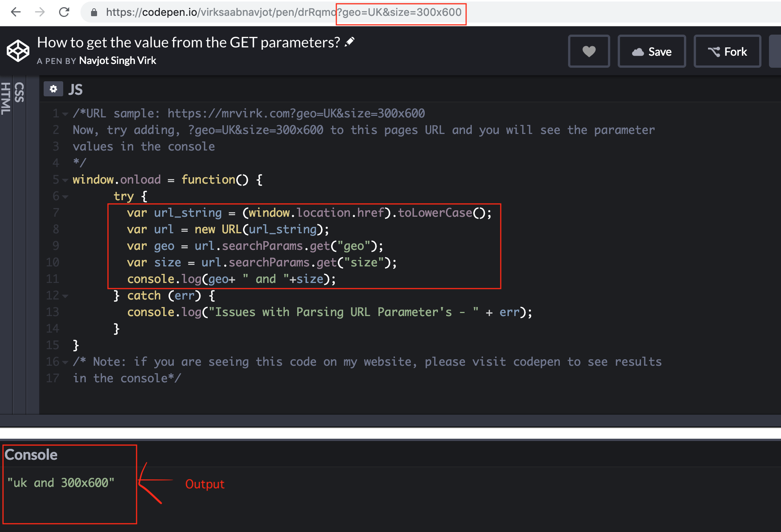Click the console output text uk and 300x600
Image resolution: width=781 pixels, height=532 pixels.
click(x=61, y=483)
